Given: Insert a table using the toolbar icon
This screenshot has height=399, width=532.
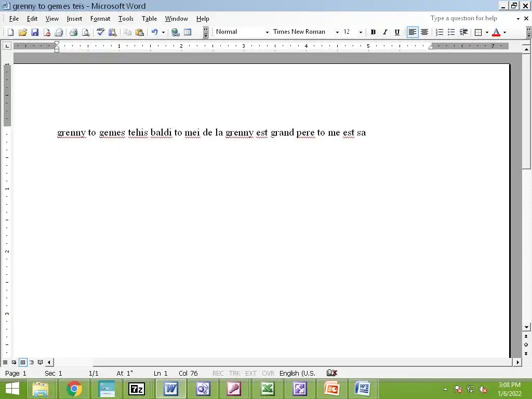Looking at the screenshot, I should [187, 32].
